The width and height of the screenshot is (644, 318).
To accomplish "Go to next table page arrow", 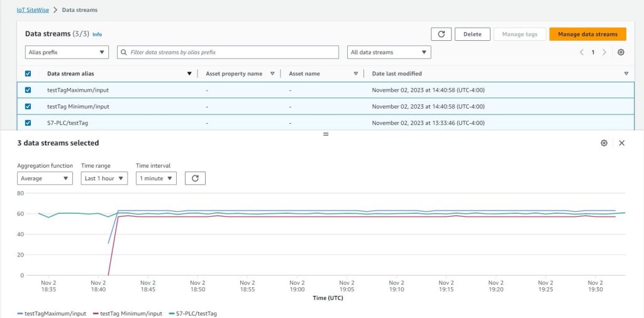I will click(604, 52).
